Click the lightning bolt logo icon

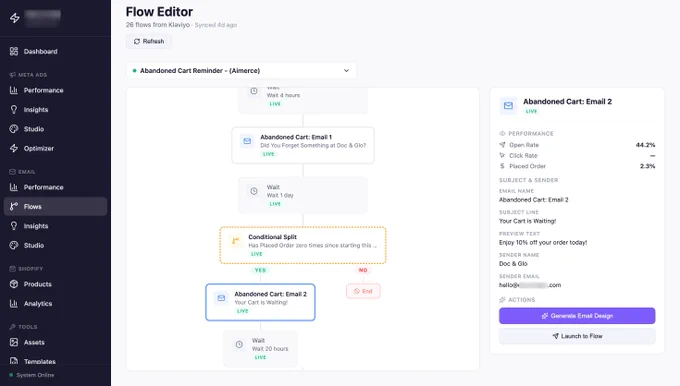point(15,18)
